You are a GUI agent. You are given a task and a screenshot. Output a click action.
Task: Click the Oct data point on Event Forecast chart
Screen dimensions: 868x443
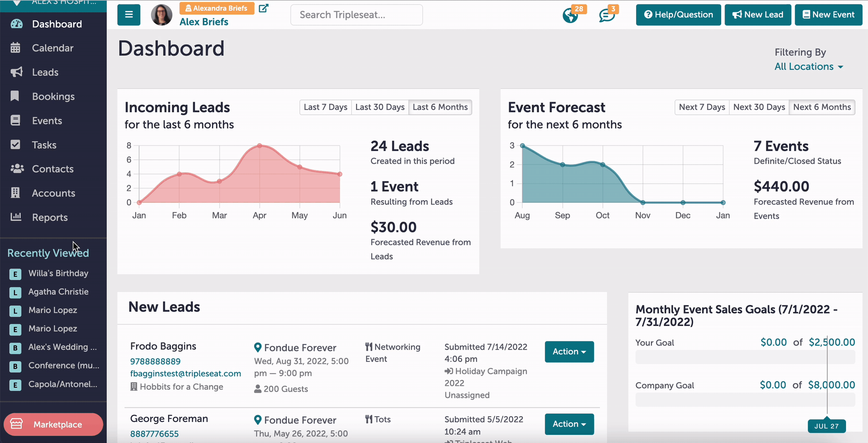603,165
